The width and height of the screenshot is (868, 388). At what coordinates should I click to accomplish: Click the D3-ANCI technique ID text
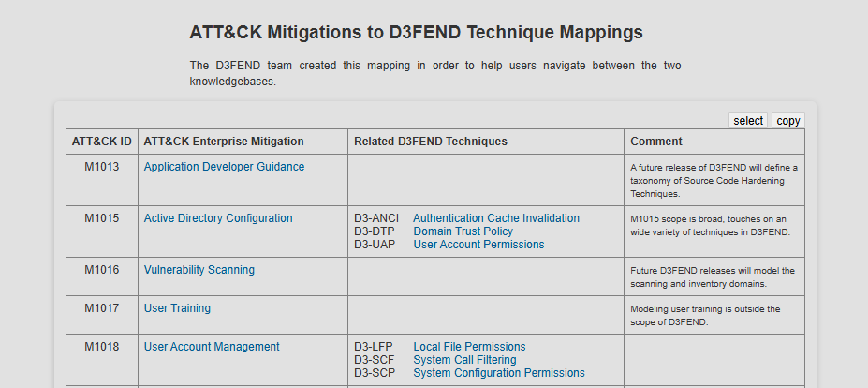376,218
